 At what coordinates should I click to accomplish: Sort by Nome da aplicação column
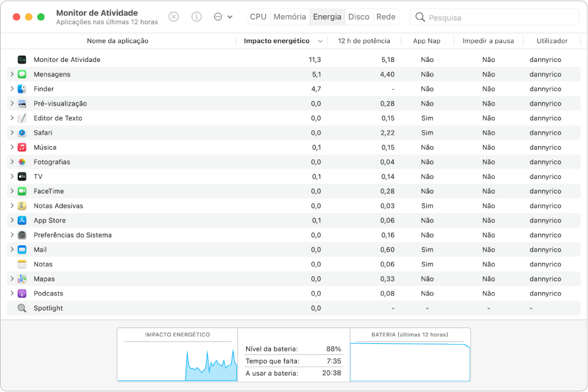[x=117, y=41]
